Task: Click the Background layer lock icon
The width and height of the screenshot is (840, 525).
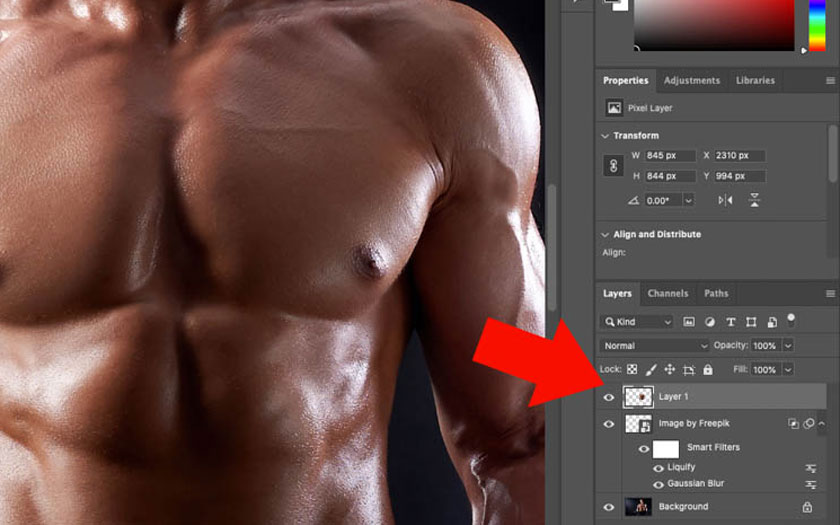Action: point(807,507)
